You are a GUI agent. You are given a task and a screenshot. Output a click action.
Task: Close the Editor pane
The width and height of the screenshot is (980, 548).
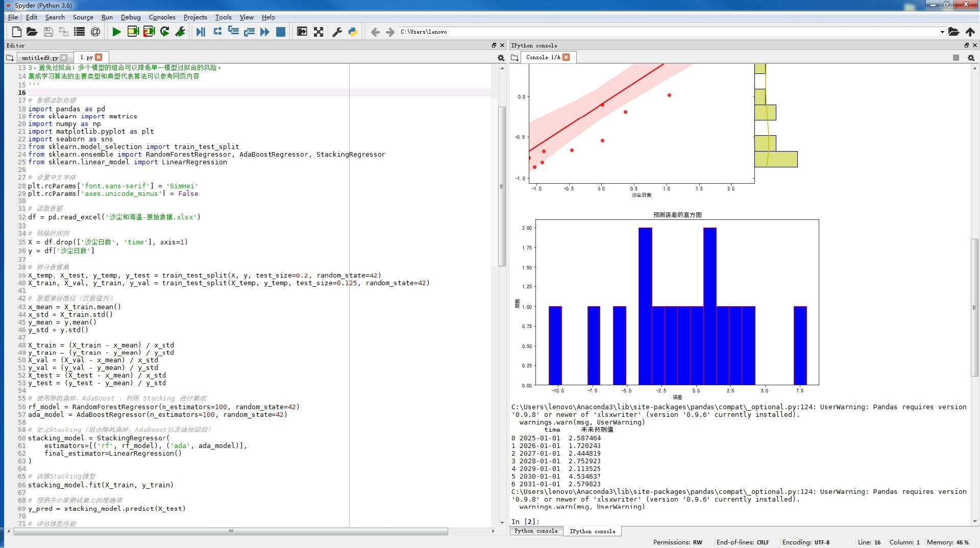pyautogui.click(x=502, y=45)
